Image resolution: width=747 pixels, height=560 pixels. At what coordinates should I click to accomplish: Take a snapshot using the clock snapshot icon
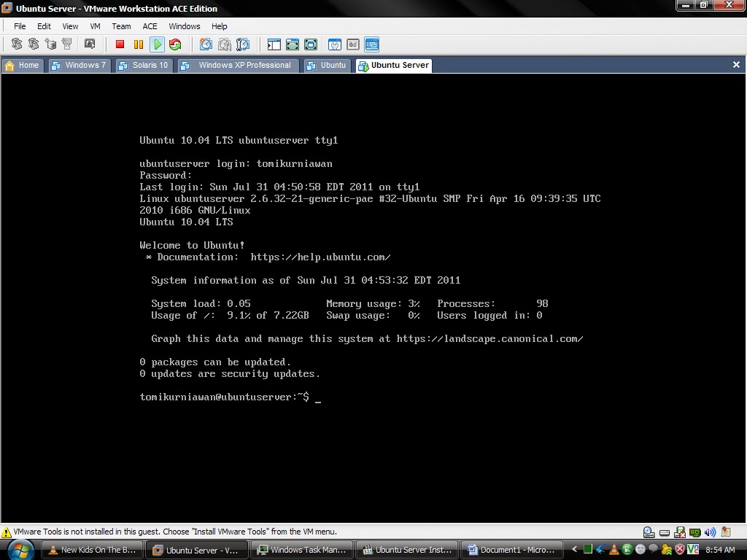tap(206, 44)
